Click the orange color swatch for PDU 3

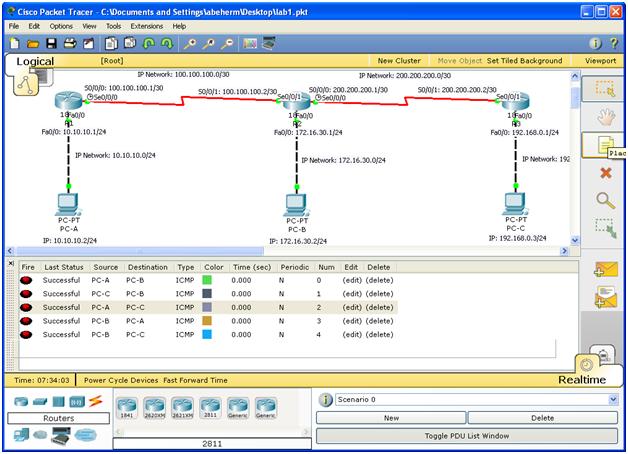(207, 321)
